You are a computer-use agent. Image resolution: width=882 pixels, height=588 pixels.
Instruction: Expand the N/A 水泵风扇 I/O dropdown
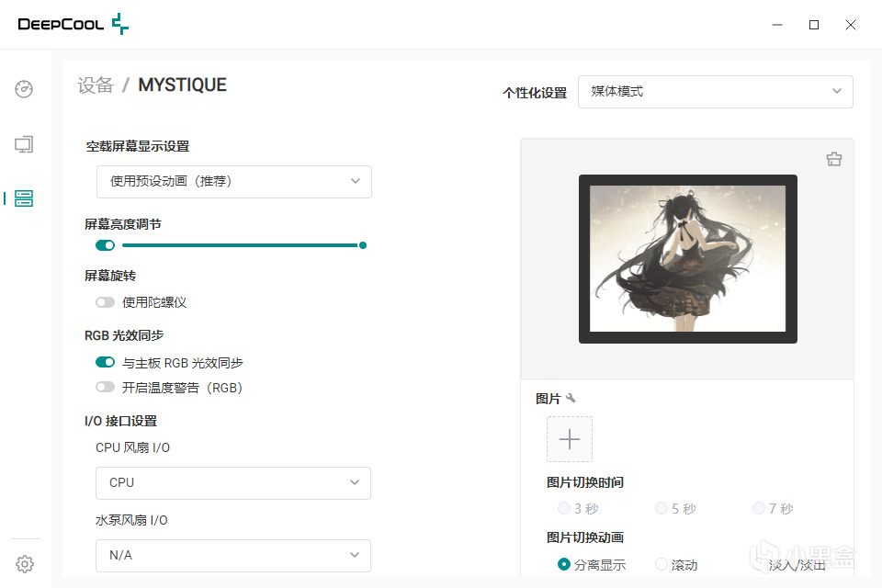[x=233, y=555]
